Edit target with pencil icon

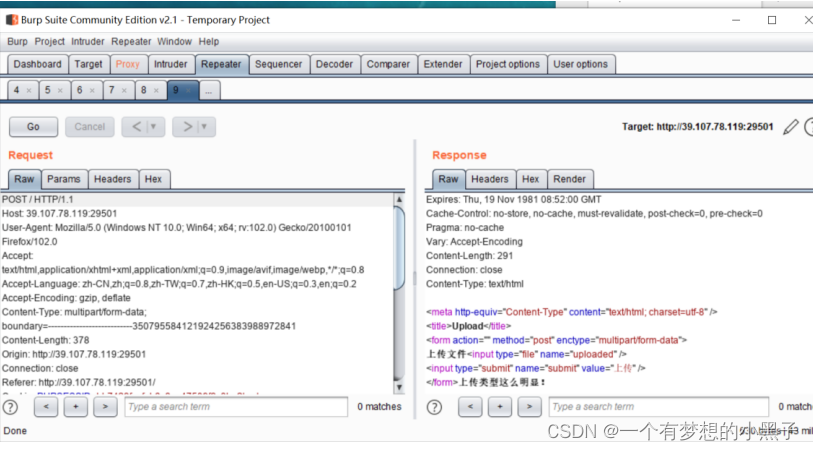(x=791, y=127)
